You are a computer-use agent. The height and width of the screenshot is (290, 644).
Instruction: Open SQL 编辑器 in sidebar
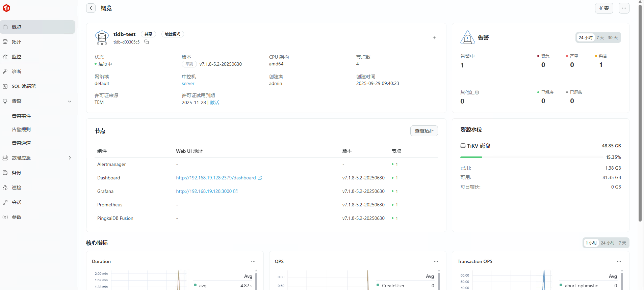click(x=24, y=86)
